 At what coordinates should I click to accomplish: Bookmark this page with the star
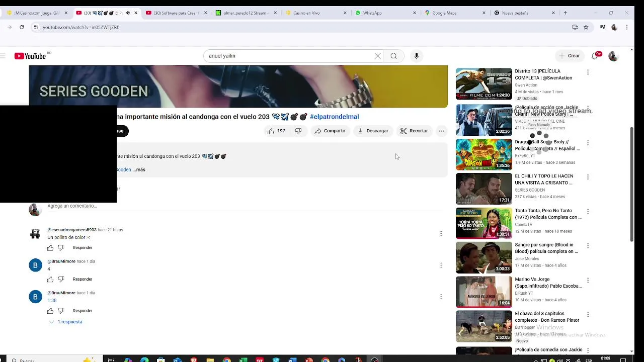(x=586, y=27)
